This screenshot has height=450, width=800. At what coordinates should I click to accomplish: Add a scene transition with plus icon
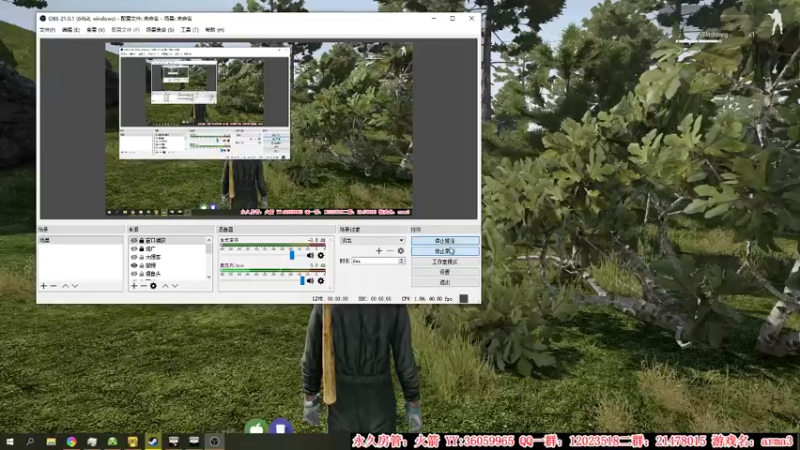pos(379,251)
